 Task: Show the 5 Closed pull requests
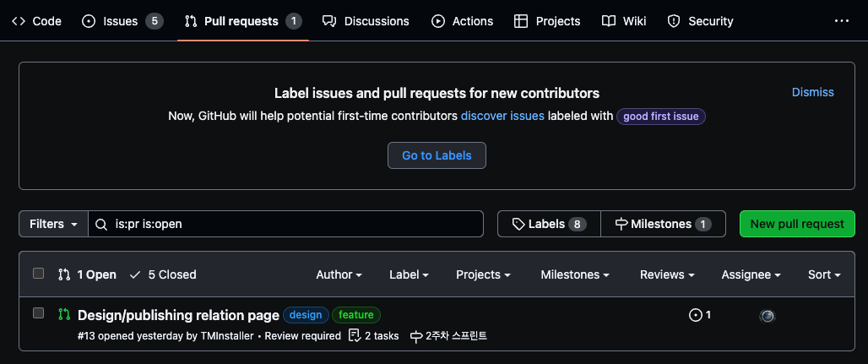(x=163, y=274)
